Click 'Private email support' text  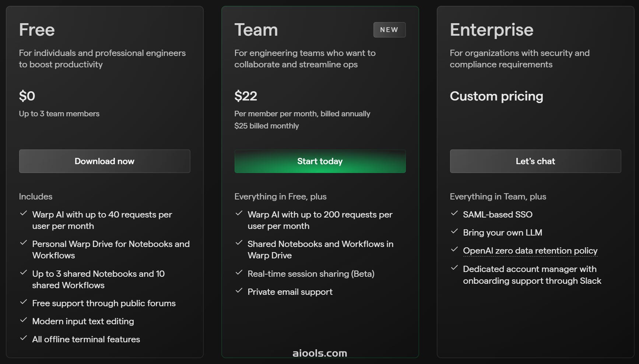coord(290,292)
